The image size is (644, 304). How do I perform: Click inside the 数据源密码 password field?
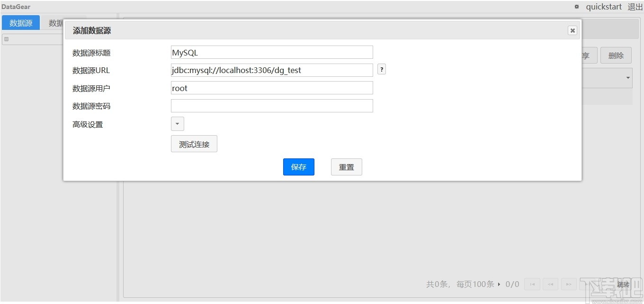271,105
